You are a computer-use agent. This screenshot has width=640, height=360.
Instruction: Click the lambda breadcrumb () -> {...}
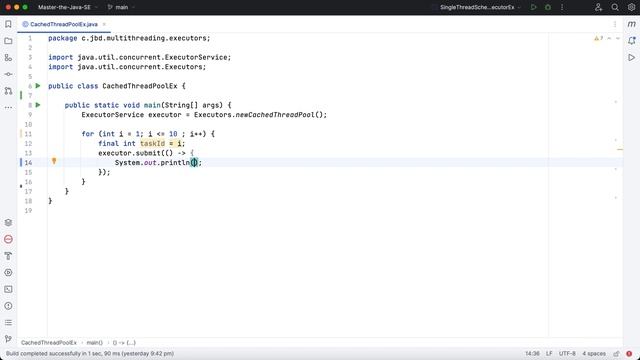[124, 342]
